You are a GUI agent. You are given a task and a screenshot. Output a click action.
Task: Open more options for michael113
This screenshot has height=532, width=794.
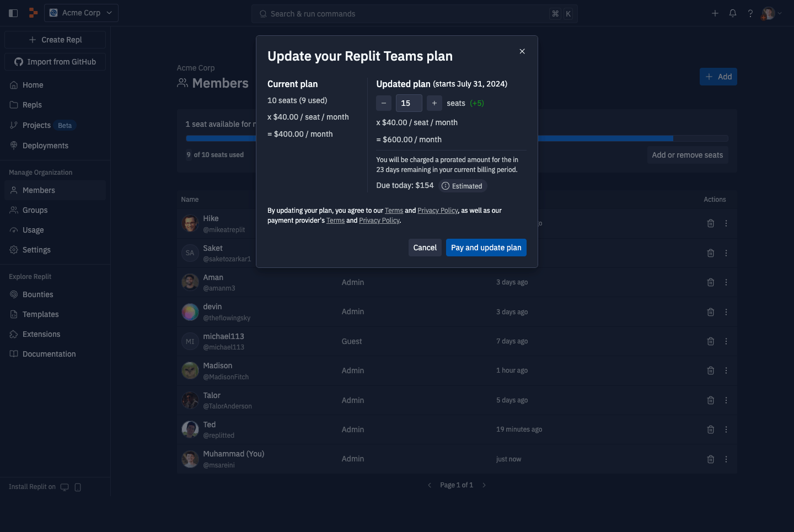[726, 341]
